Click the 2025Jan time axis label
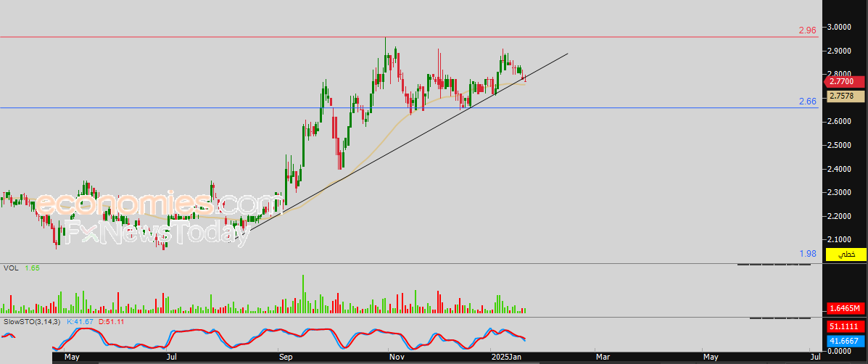Image resolution: width=868 pixels, height=364 pixels. coord(506,358)
